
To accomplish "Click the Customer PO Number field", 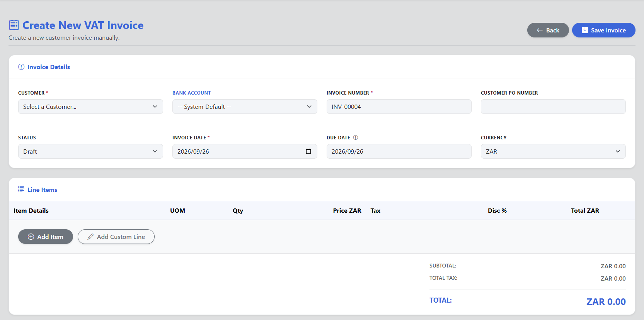I will click(553, 107).
